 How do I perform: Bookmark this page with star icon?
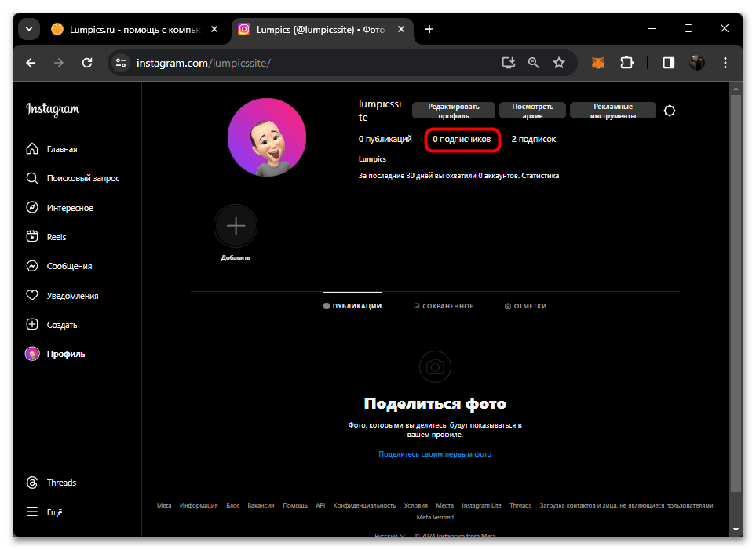click(559, 63)
